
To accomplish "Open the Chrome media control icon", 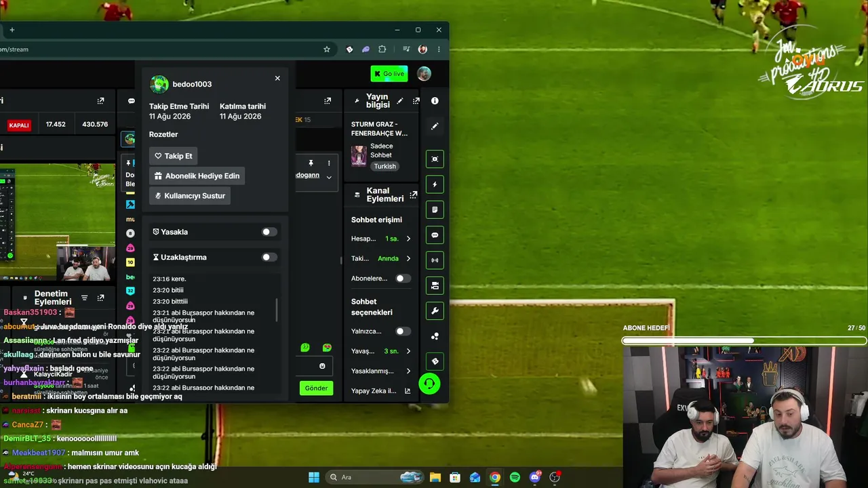I will click(x=406, y=49).
